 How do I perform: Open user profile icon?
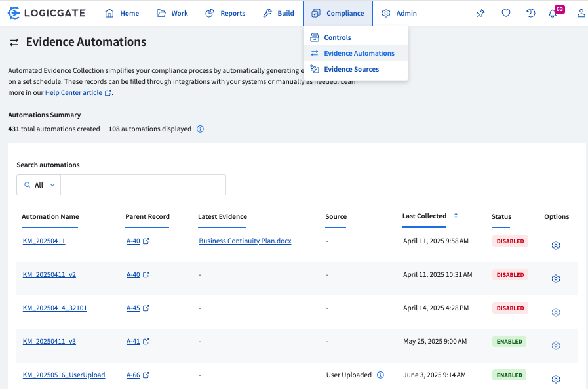(x=581, y=13)
